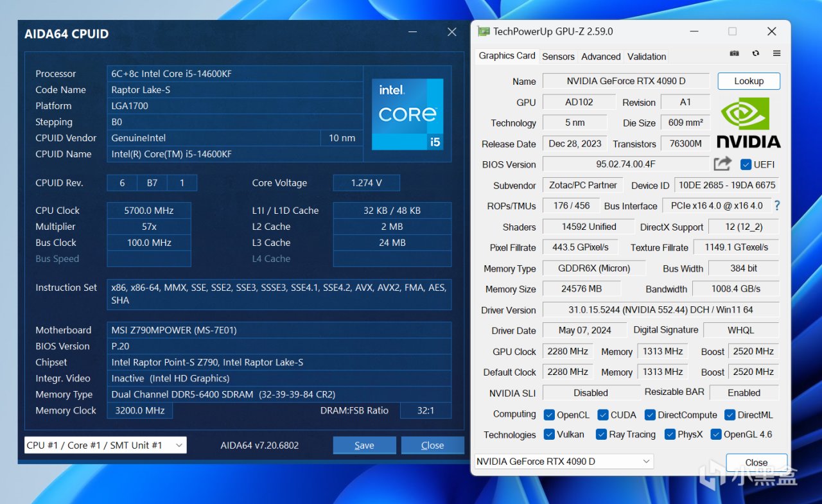Click the Memory Type field GDDR6X (Micron)
The image size is (822, 504).
595,268
